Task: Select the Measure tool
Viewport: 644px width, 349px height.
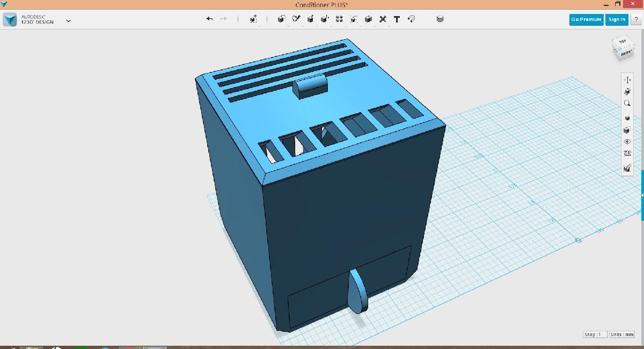Action: (x=383, y=19)
